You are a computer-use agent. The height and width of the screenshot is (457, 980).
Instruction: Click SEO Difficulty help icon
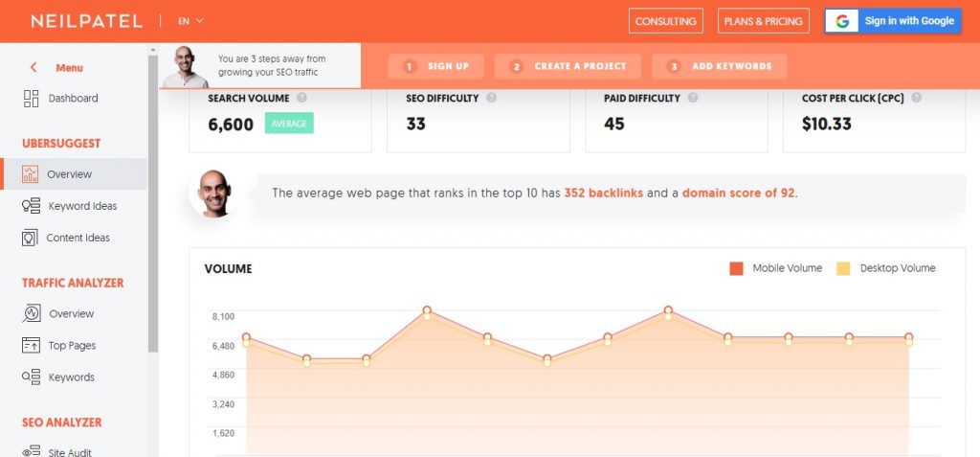(491, 98)
